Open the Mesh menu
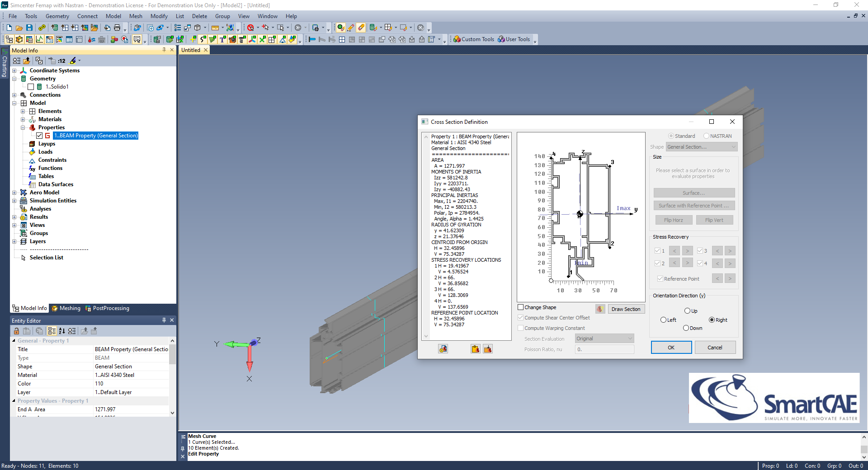The width and height of the screenshot is (868, 470). point(136,16)
